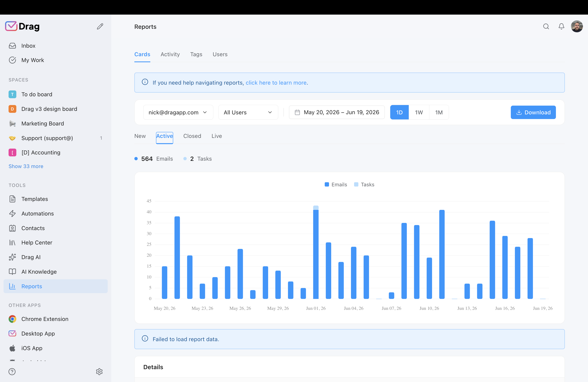Viewport: 588px width, 382px height.
Task: Open the user profile avatar
Action: pyautogui.click(x=577, y=26)
